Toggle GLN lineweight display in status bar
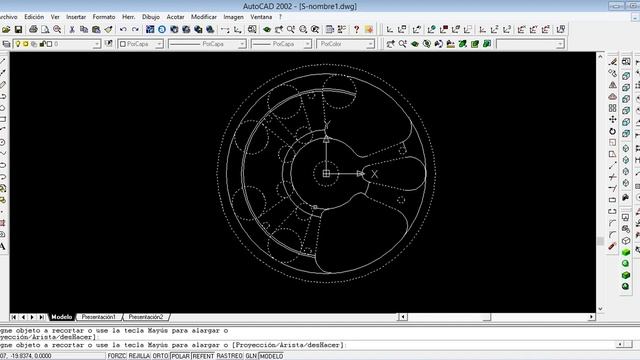This screenshot has height=360, width=640. [x=251, y=356]
